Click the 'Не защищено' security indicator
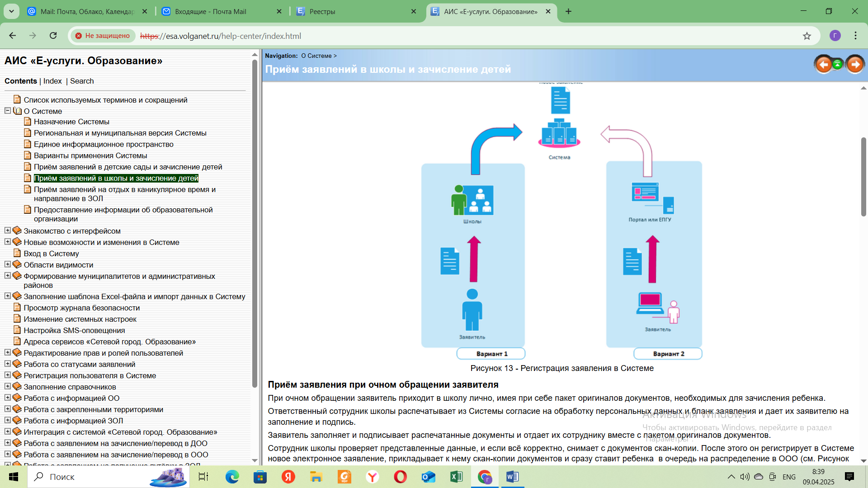 tap(103, 36)
